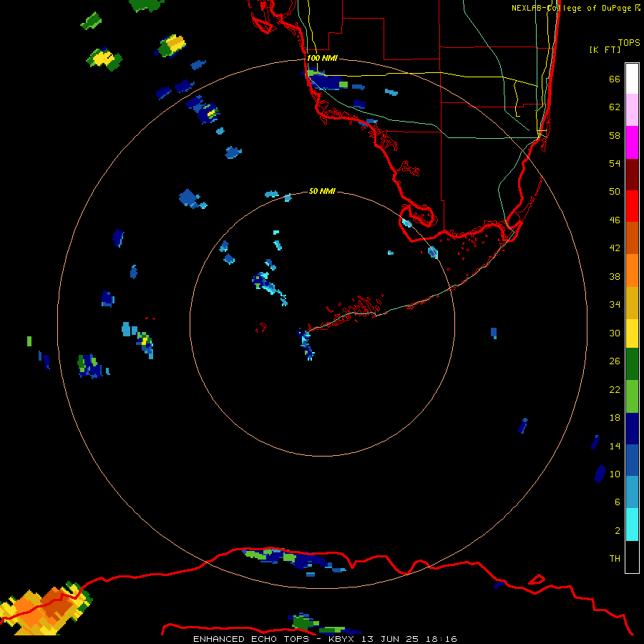Click the "42" scale label
The height and width of the screenshot is (644, 644).
pyautogui.click(x=615, y=248)
